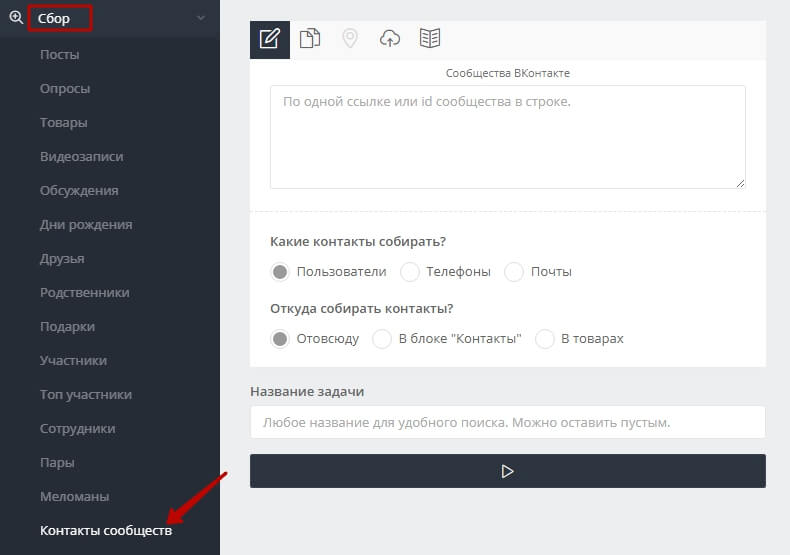
Task: Open the cloud upload tab icon
Action: pos(389,38)
